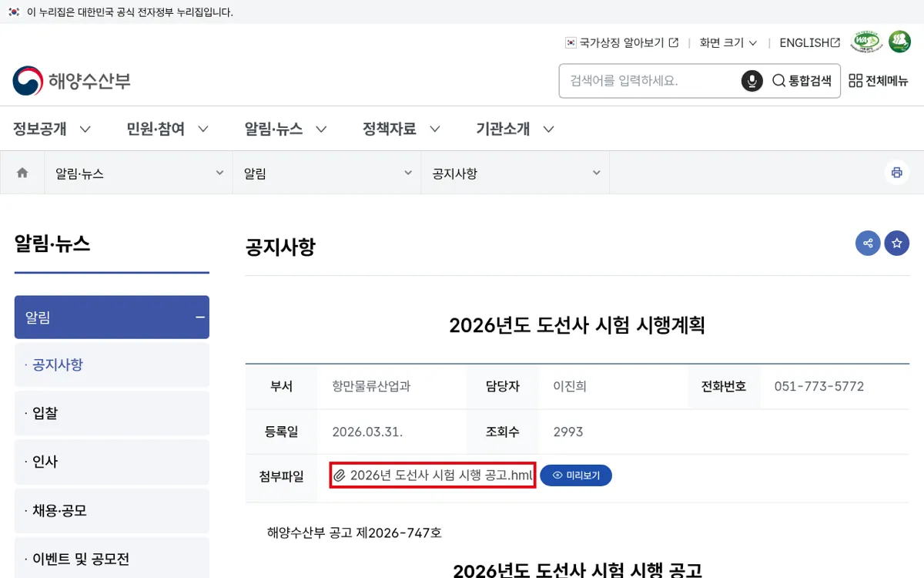Expand the 공지사항 breadcrumb dropdown
This screenshot has height=578, width=924.
click(515, 173)
